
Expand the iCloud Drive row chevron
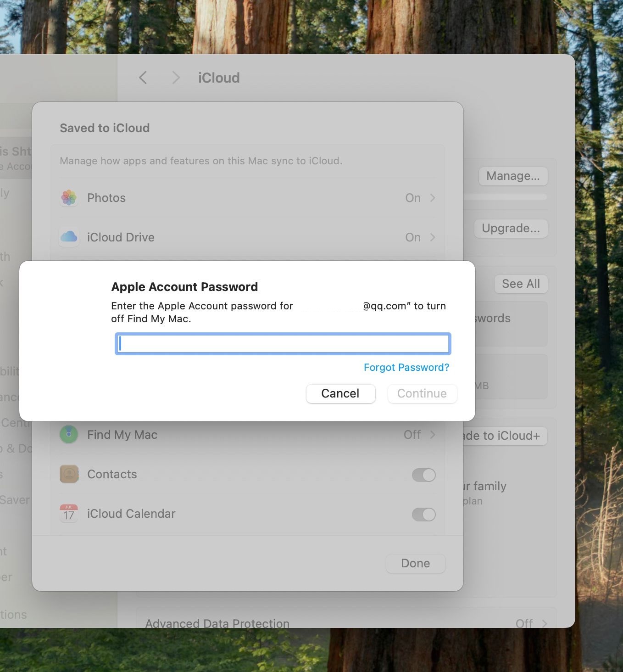pyautogui.click(x=432, y=237)
